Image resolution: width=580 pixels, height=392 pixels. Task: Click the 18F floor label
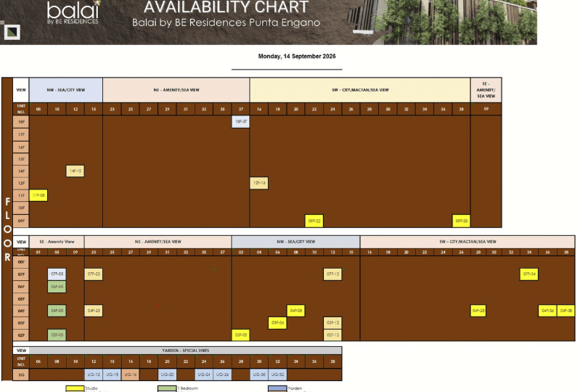tap(21, 122)
